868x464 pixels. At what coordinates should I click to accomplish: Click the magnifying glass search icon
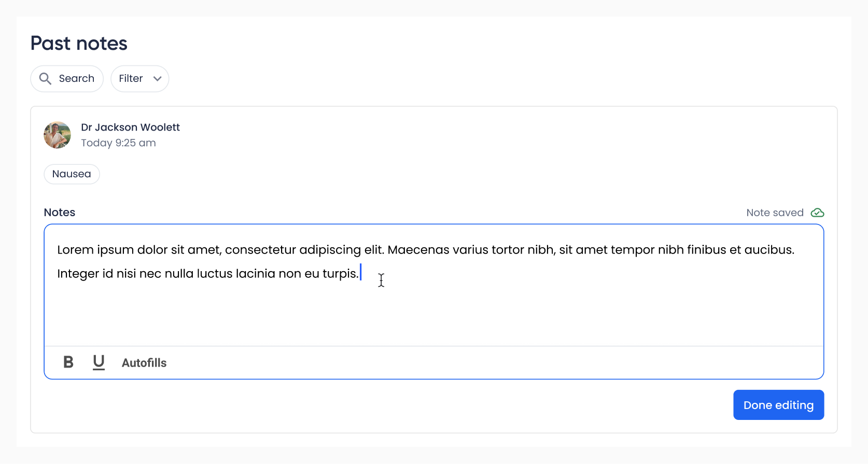pos(46,79)
